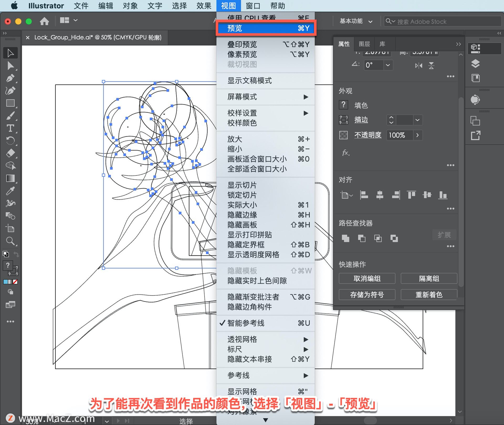
Task: Switch to the 图层 tab
Action: coord(364,44)
